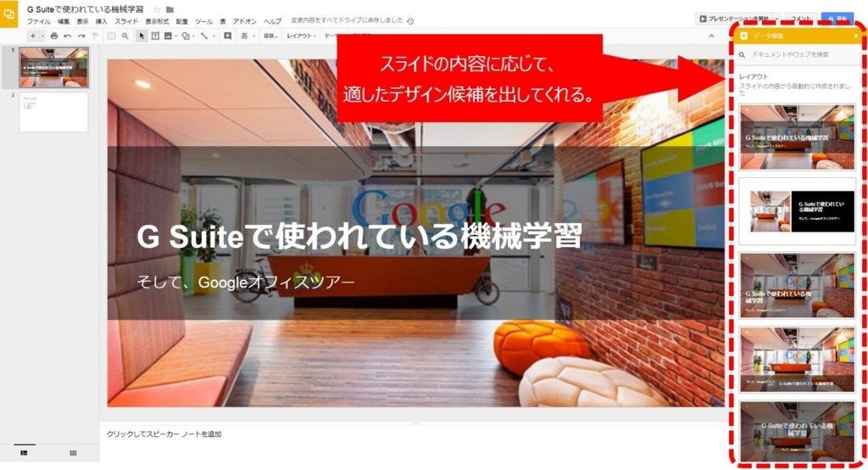
Task: Select slide 1 thumbnail in filmstrip
Action: click(x=53, y=68)
